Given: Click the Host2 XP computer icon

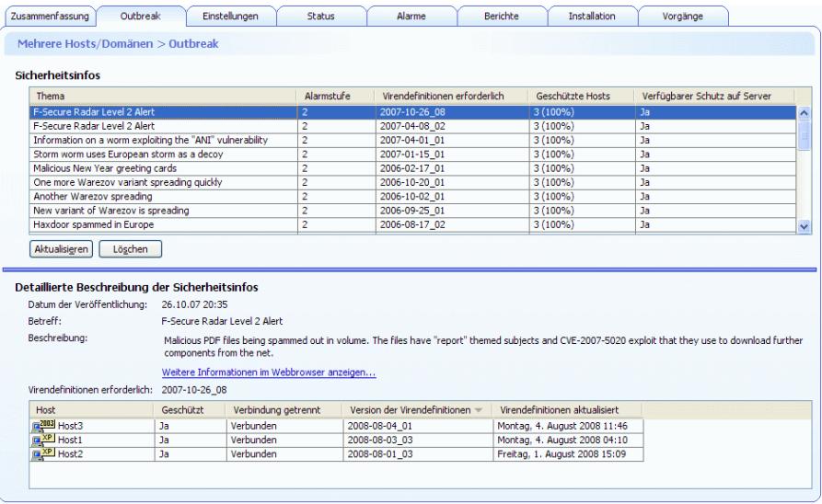Looking at the screenshot, I should pyautogui.click(x=43, y=453).
